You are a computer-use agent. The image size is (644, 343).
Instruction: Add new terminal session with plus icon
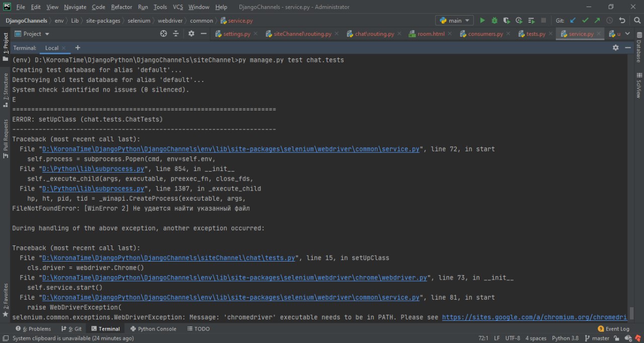point(77,48)
